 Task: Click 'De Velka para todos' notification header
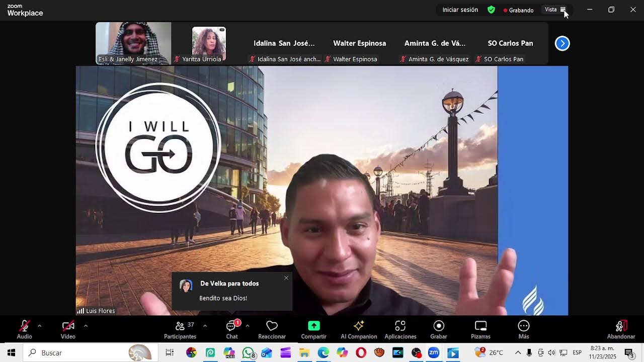coord(229,284)
